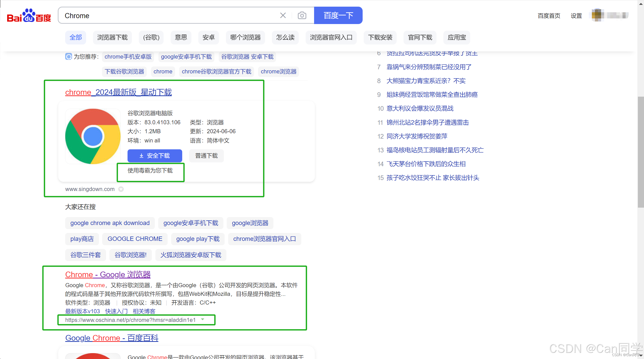The image size is (644, 359).
Task: Expand dropdown next to www.singdown.com
Action: tap(121, 189)
